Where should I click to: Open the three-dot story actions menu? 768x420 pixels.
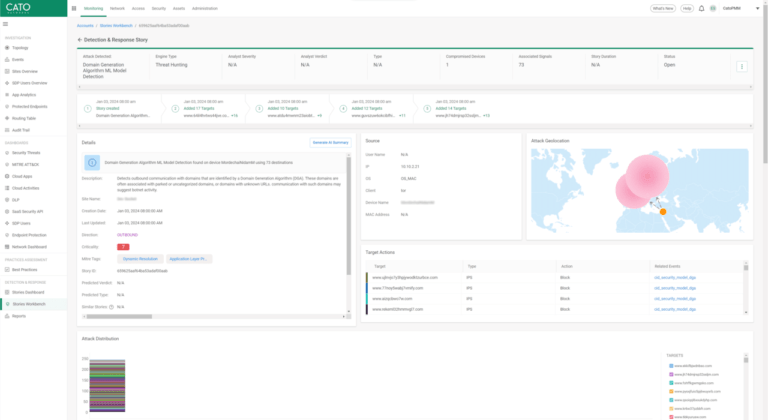[x=741, y=66]
